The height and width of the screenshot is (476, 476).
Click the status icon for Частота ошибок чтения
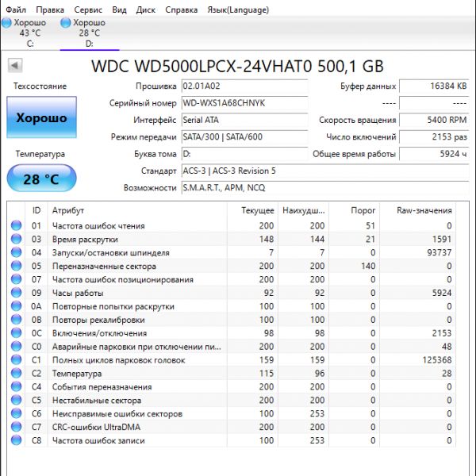pyautogui.click(x=16, y=226)
